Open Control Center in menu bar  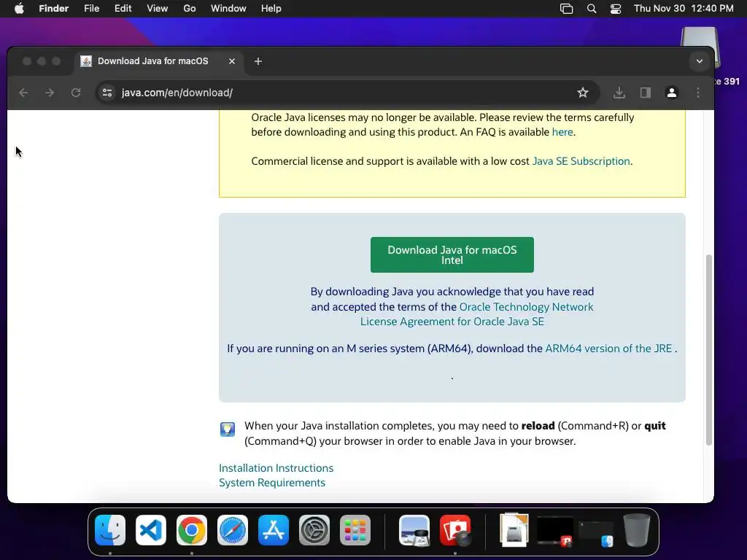[616, 9]
